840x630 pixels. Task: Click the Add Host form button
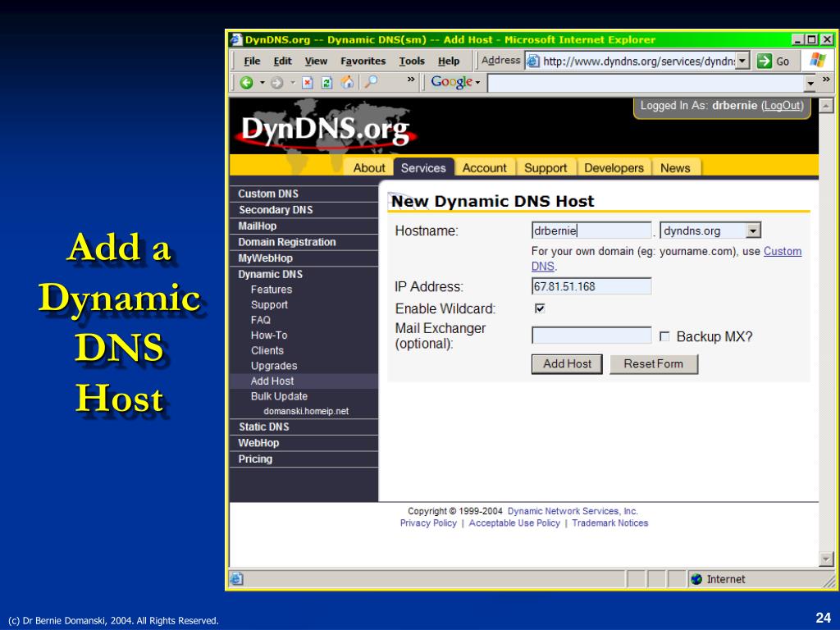click(x=567, y=363)
